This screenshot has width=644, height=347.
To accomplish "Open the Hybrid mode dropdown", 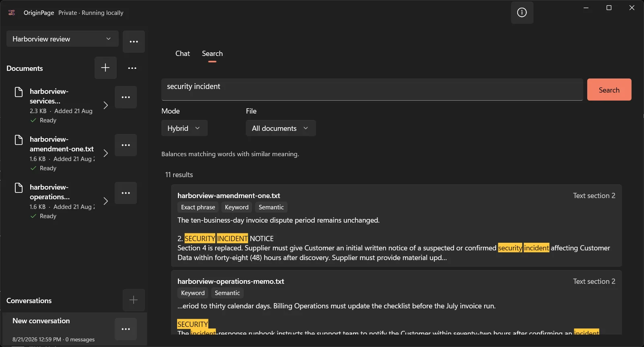I will click(x=184, y=128).
